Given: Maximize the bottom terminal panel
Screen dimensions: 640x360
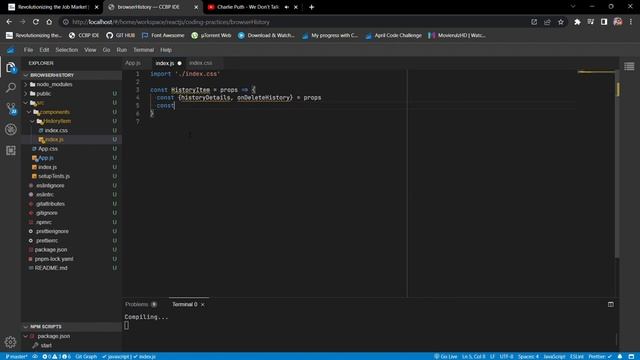Looking at the screenshot, I should click(x=611, y=304).
